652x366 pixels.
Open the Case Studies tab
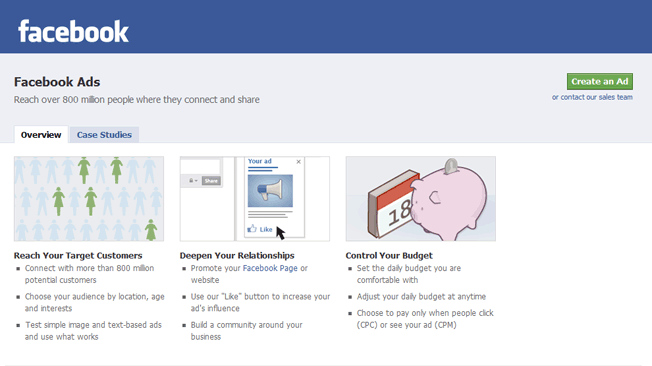[104, 135]
